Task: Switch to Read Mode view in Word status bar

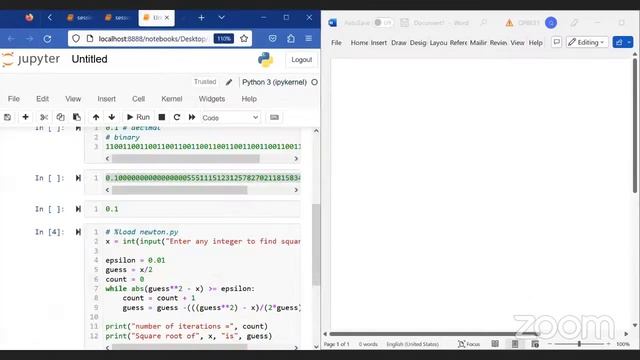Action: [x=495, y=344]
